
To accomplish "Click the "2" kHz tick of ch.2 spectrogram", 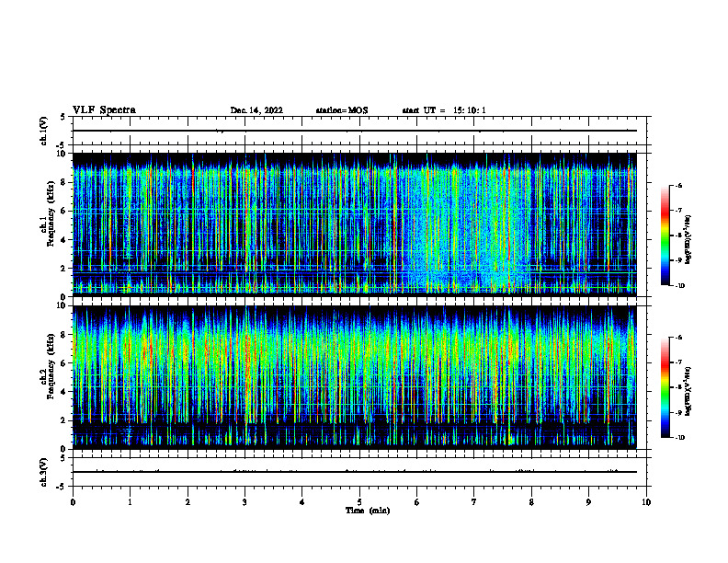I will pos(64,420).
